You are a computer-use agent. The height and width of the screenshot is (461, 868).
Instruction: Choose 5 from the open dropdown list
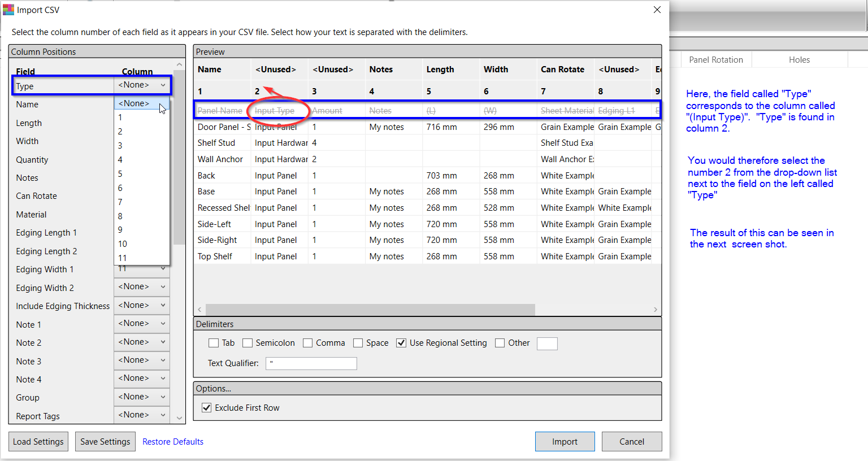pos(142,174)
